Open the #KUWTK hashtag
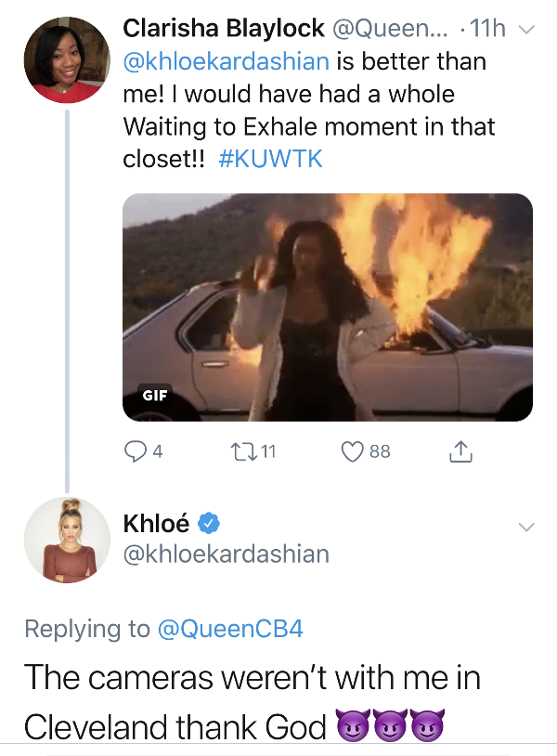Viewport: 557px width, 756px height. (271, 159)
